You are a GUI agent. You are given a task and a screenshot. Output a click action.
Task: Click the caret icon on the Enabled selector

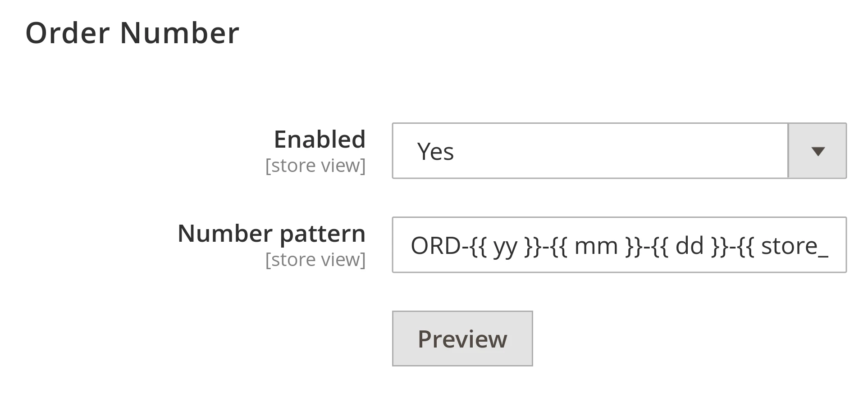(x=817, y=151)
